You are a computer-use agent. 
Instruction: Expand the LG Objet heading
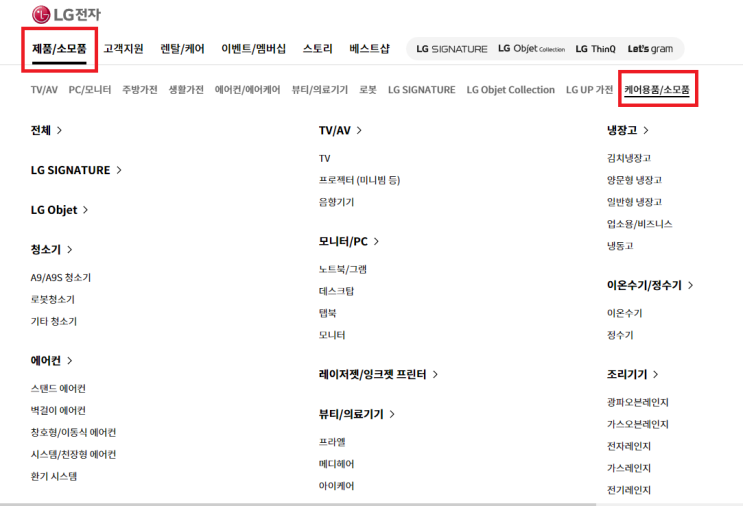[x=60, y=210]
